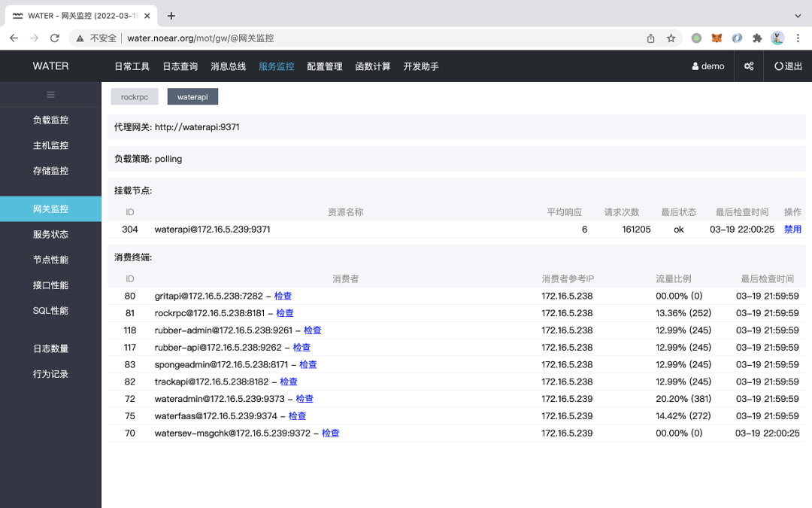Image resolution: width=812 pixels, height=508 pixels.
Task: Click the 退出 logout button
Action: point(788,66)
